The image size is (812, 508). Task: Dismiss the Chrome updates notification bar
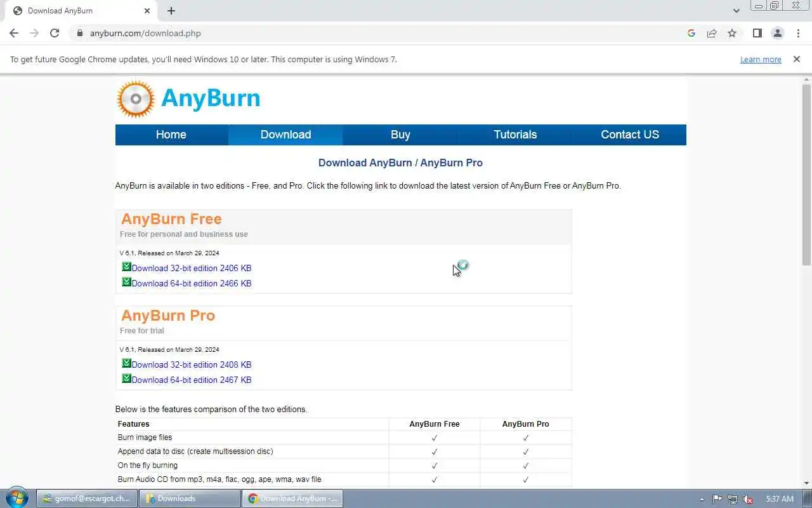(x=797, y=59)
